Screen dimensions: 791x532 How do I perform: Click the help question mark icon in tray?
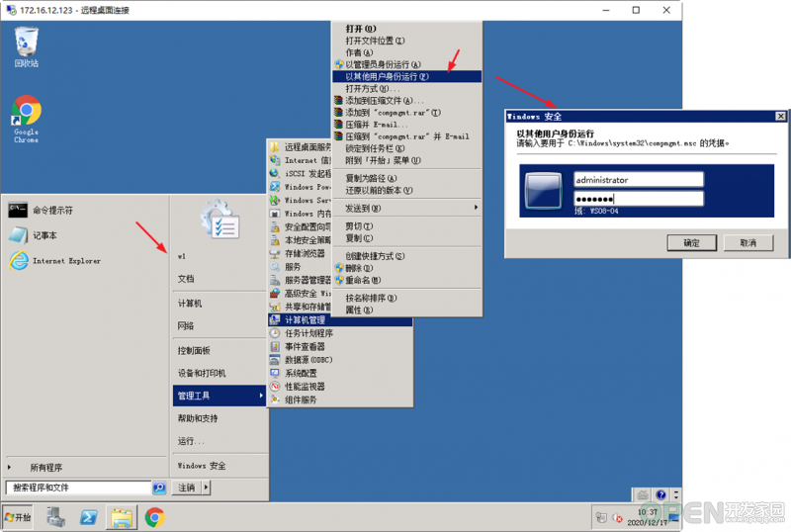coord(660,494)
